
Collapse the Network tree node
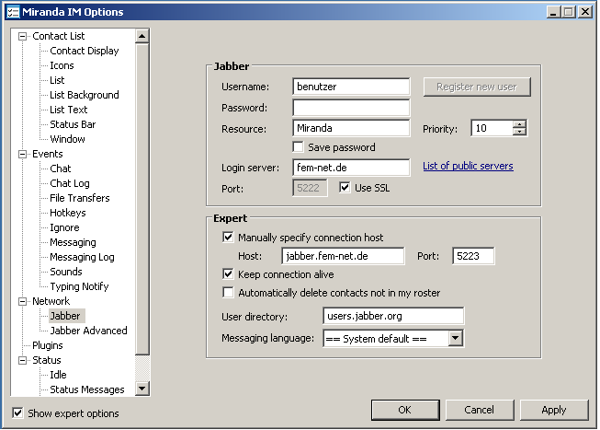23,301
